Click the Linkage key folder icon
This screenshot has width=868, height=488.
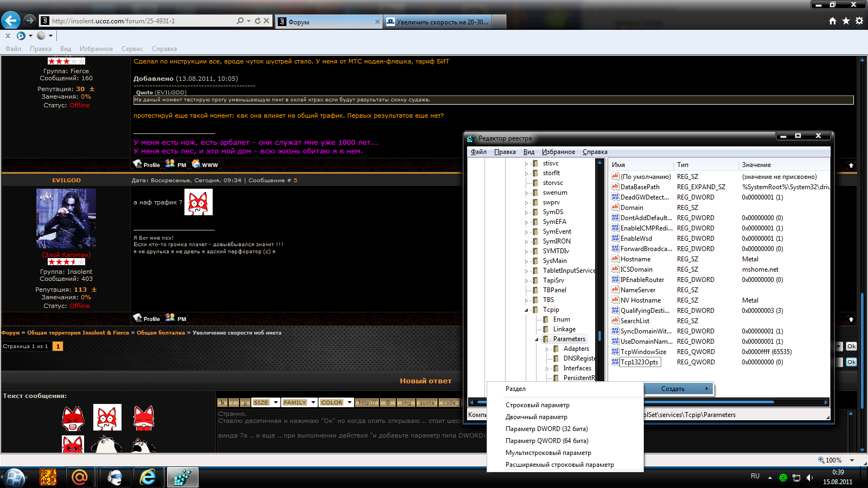coord(546,329)
